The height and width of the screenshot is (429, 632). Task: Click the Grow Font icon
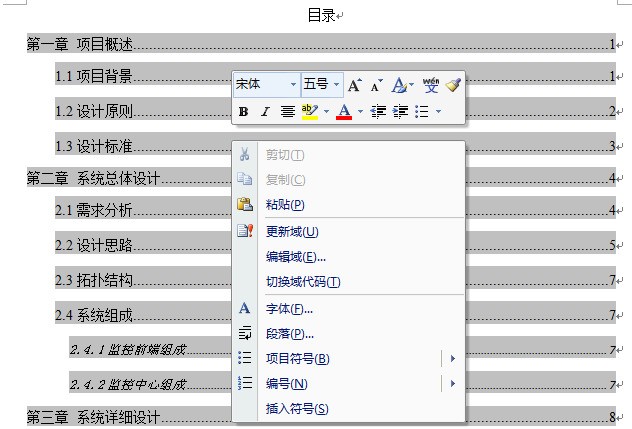click(x=355, y=86)
